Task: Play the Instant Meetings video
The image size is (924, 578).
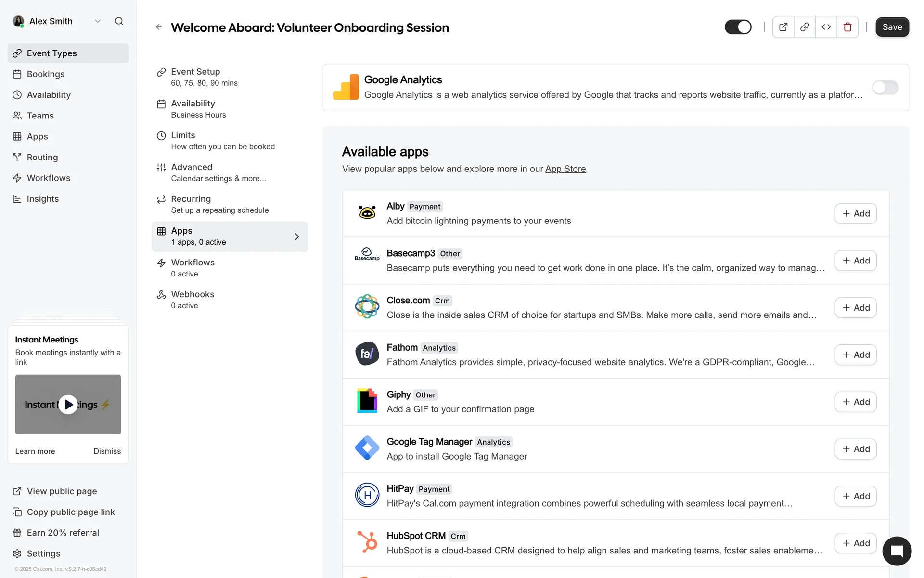Action: click(x=68, y=405)
